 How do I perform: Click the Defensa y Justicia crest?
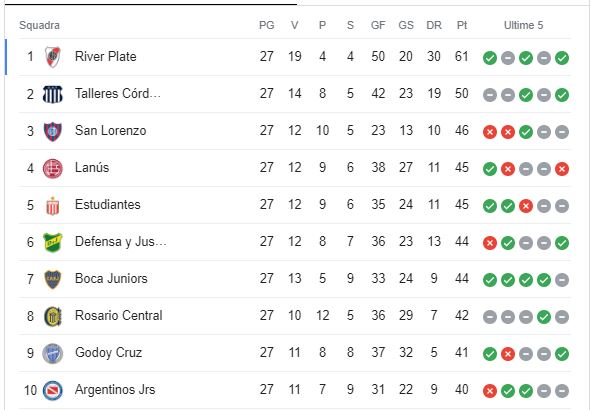[x=52, y=242]
